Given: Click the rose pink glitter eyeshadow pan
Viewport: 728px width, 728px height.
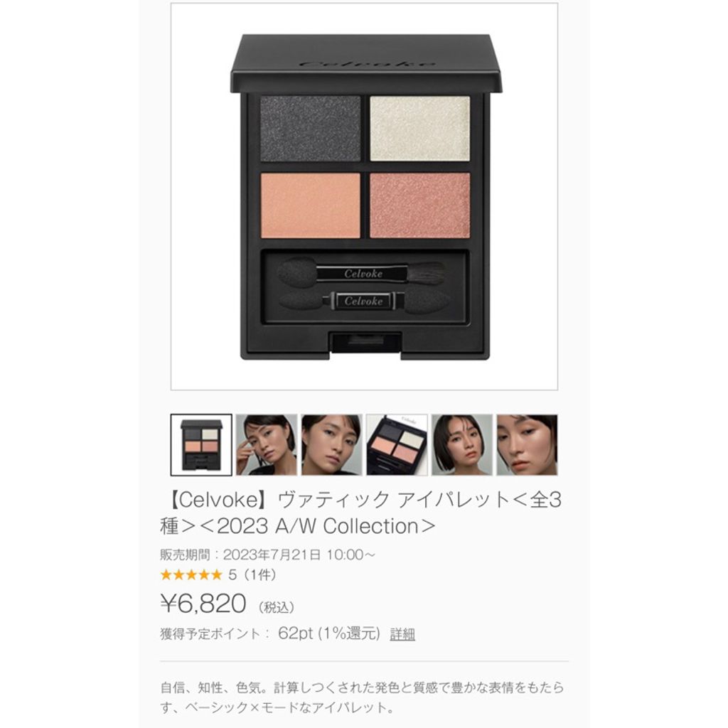Looking at the screenshot, I should (419, 205).
